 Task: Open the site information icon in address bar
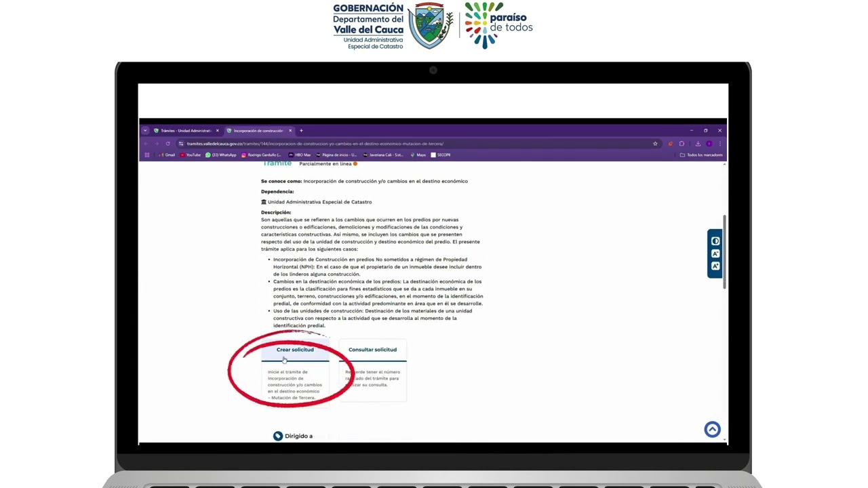point(181,144)
